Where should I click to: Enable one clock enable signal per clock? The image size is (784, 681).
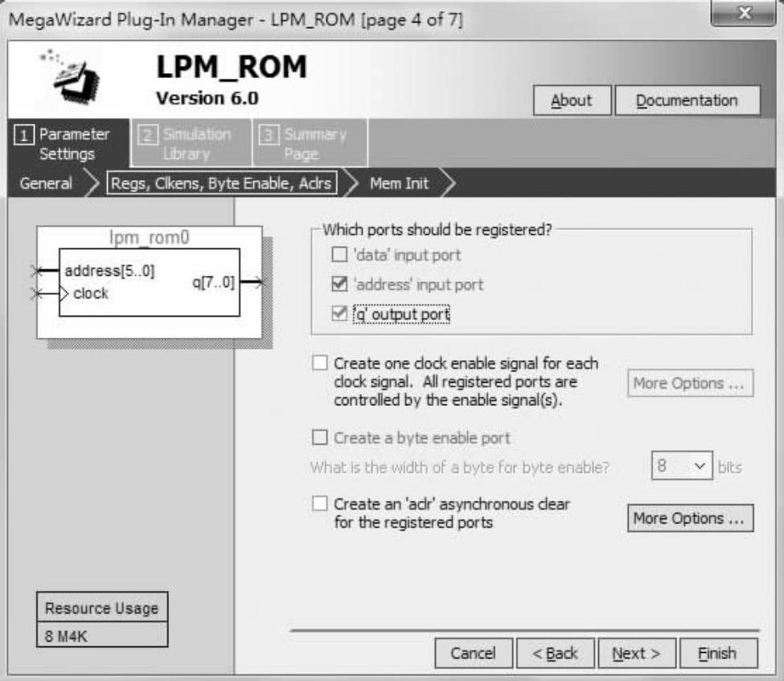319,363
